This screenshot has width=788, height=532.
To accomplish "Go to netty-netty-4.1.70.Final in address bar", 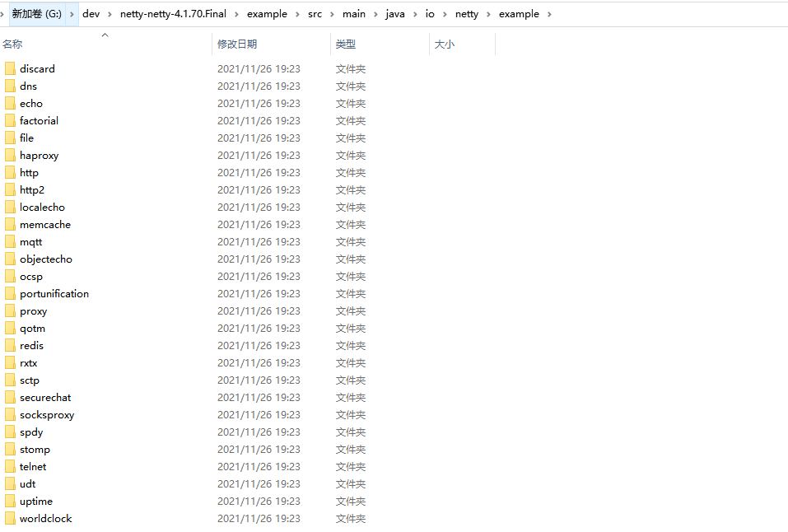I will pyautogui.click(x=173, y=14).
